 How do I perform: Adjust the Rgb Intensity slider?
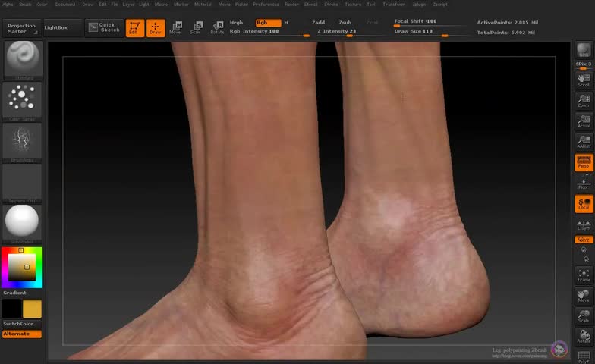point(269,32)
